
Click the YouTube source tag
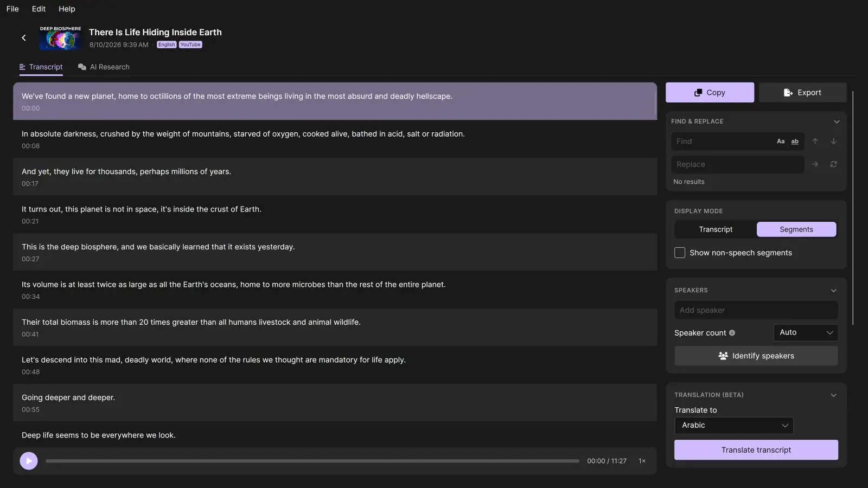[x=190, y=45]
